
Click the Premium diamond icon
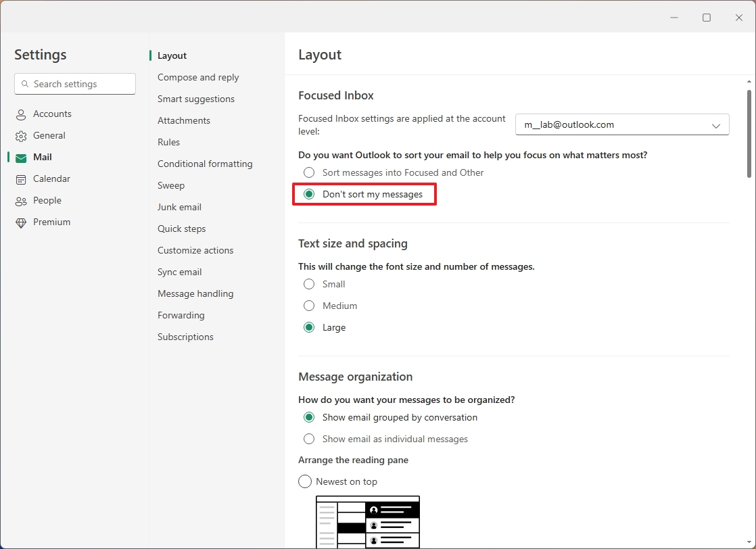21,223
